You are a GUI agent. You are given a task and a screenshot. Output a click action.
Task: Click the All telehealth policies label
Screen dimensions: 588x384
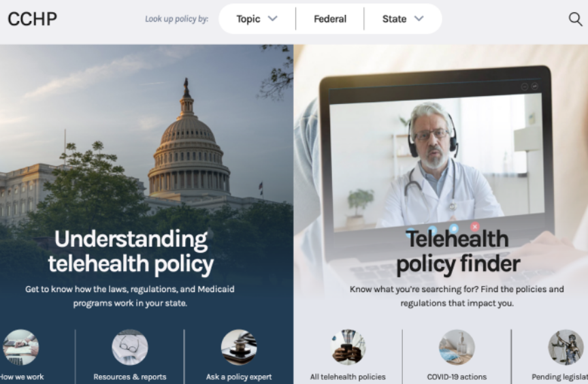coord(348,377)
